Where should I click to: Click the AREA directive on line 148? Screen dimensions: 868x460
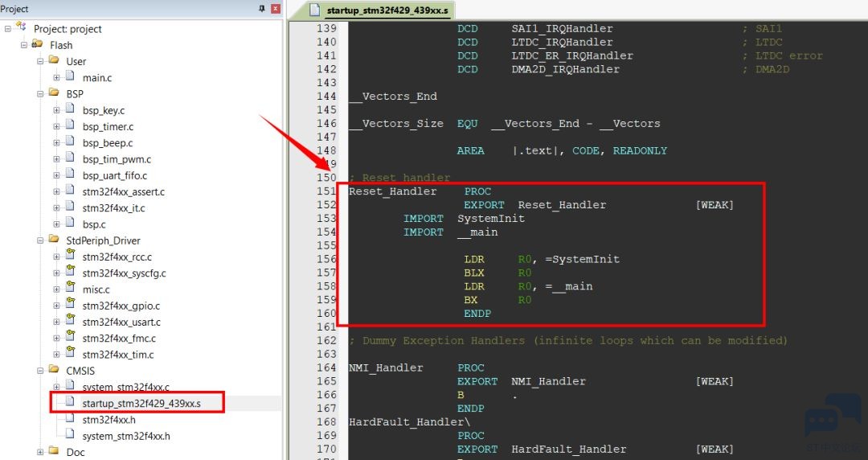pyautogui.click(x=470, y=150)
